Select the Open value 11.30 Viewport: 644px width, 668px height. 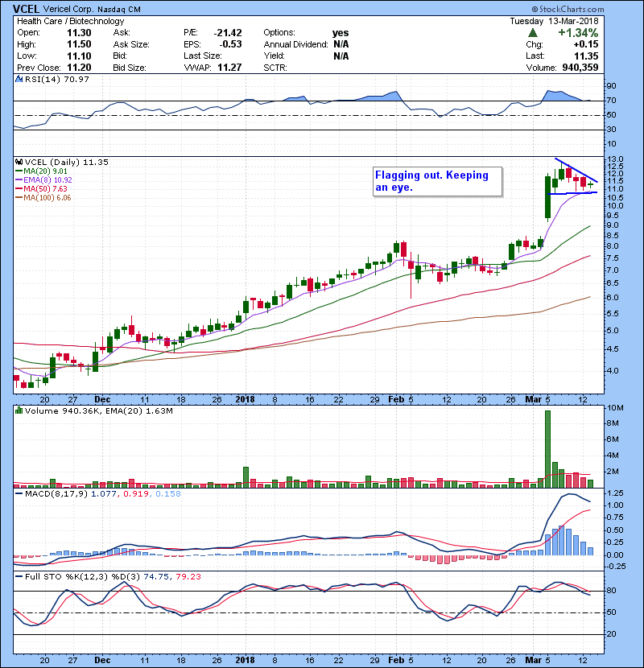coord(79,33)
